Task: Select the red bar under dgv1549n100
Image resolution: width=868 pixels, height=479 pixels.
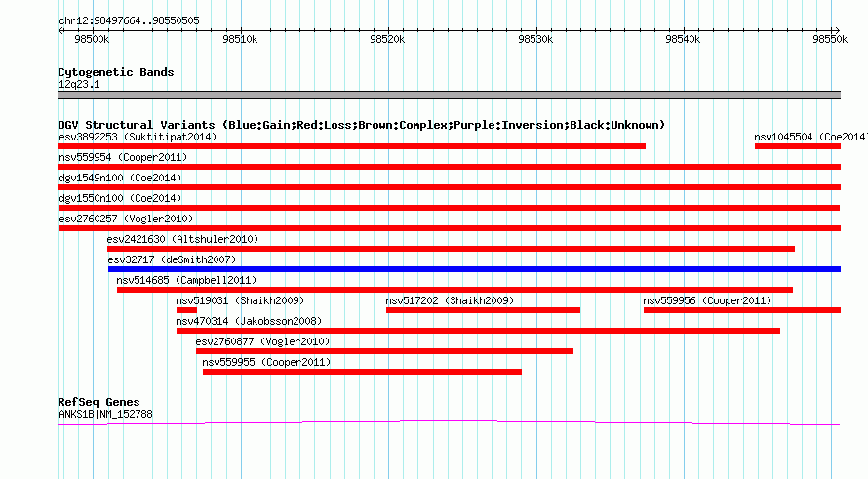Action: point(450,187)
